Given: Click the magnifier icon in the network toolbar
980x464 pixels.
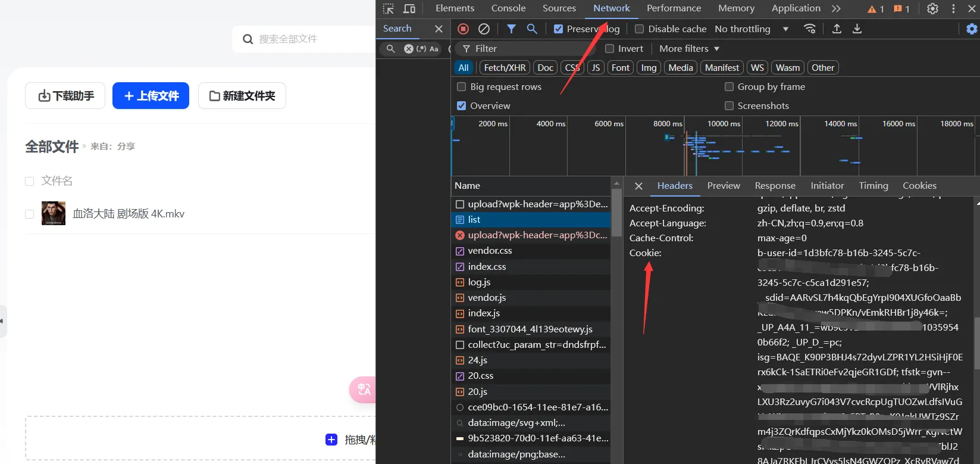Looking at the screenshot, I should coord(532,29).
